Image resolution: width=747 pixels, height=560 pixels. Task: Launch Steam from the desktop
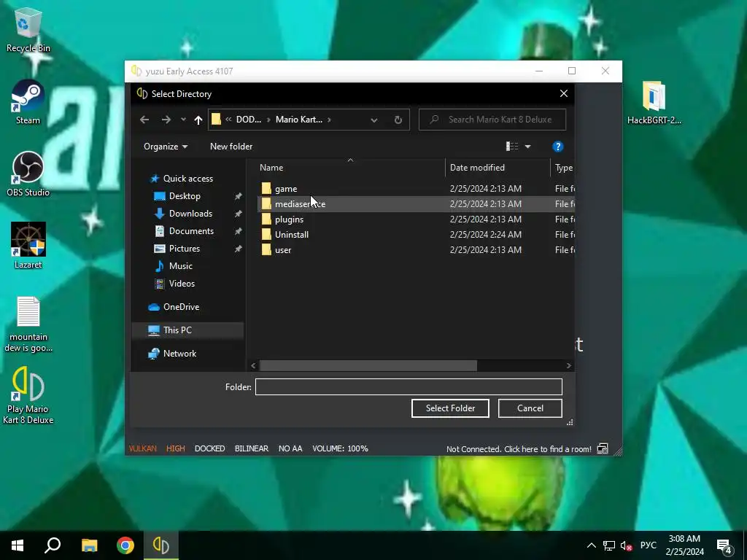[28, 102]
